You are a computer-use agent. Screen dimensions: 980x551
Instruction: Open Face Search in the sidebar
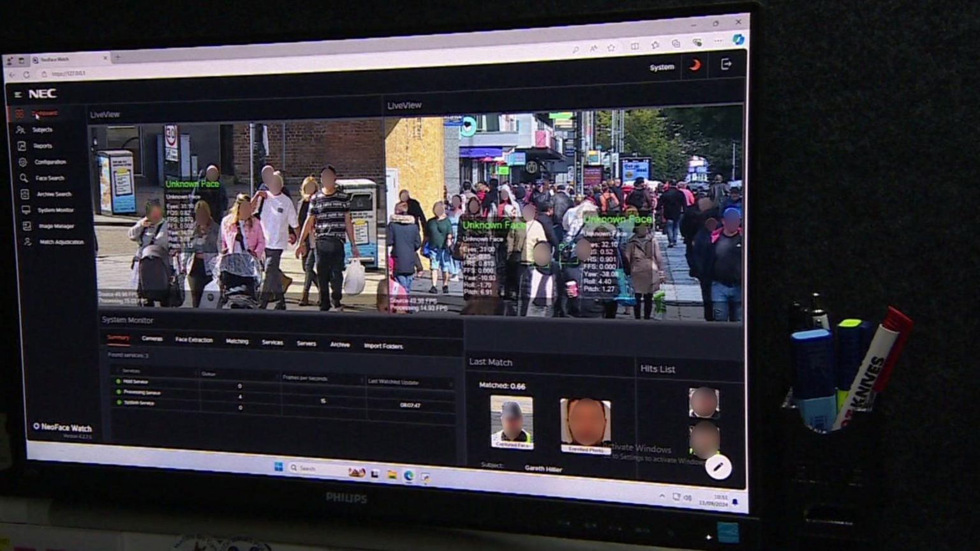pyautogui.click(x=50, y=178)
